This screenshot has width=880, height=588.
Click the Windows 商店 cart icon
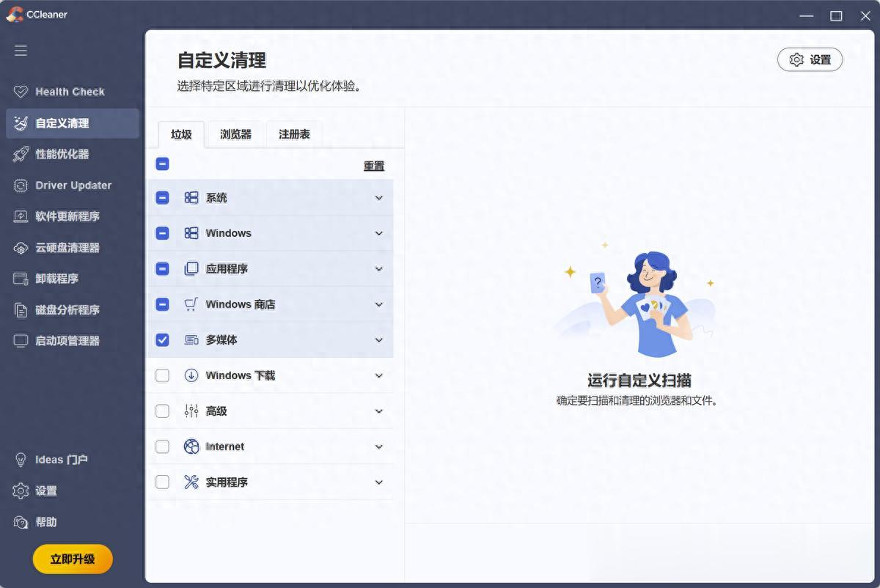pos(191,304)
